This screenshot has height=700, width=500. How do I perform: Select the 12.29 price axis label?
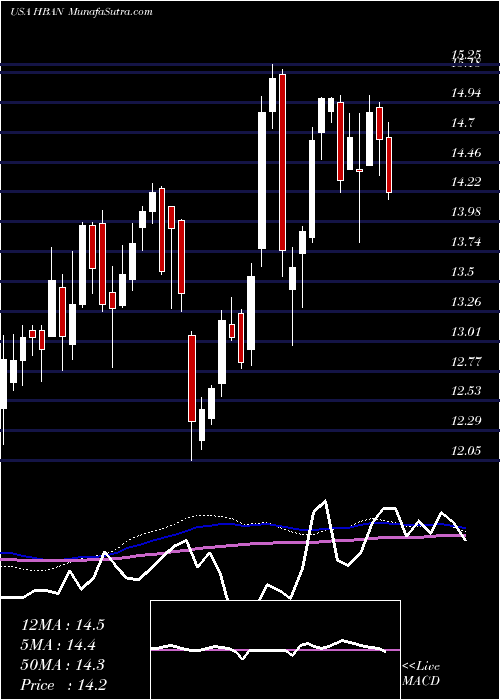click(467, 421)
